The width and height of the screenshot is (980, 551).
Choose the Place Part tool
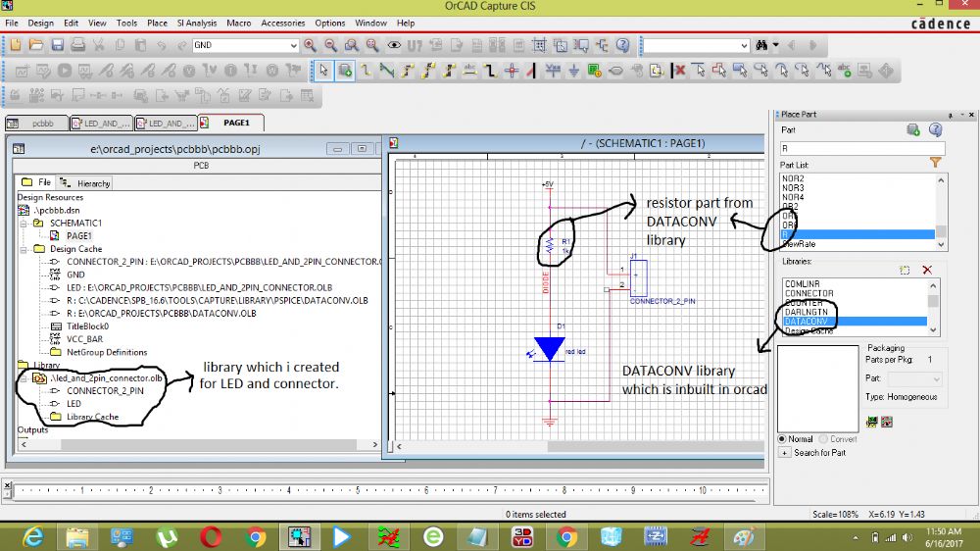coord(345,71)
